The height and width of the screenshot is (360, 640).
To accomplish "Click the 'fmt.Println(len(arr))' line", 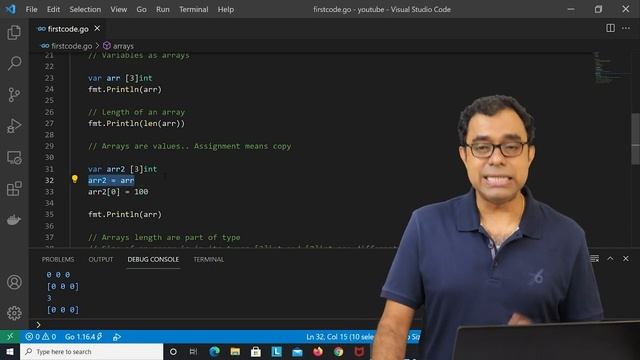I will [136, 123].
